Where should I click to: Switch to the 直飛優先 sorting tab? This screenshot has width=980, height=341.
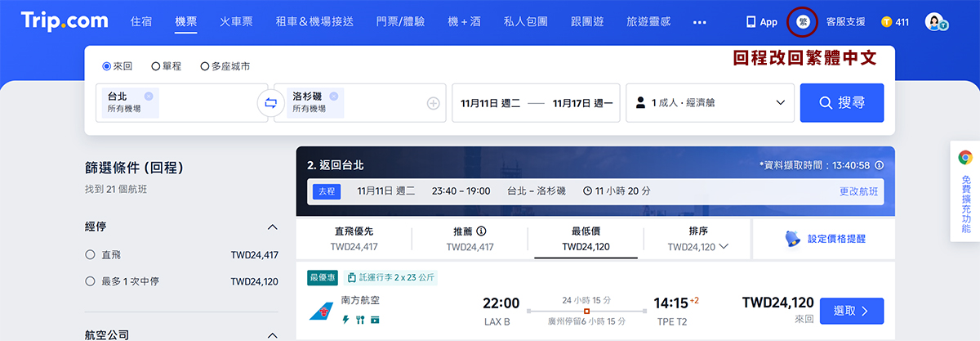pos(354,238)
